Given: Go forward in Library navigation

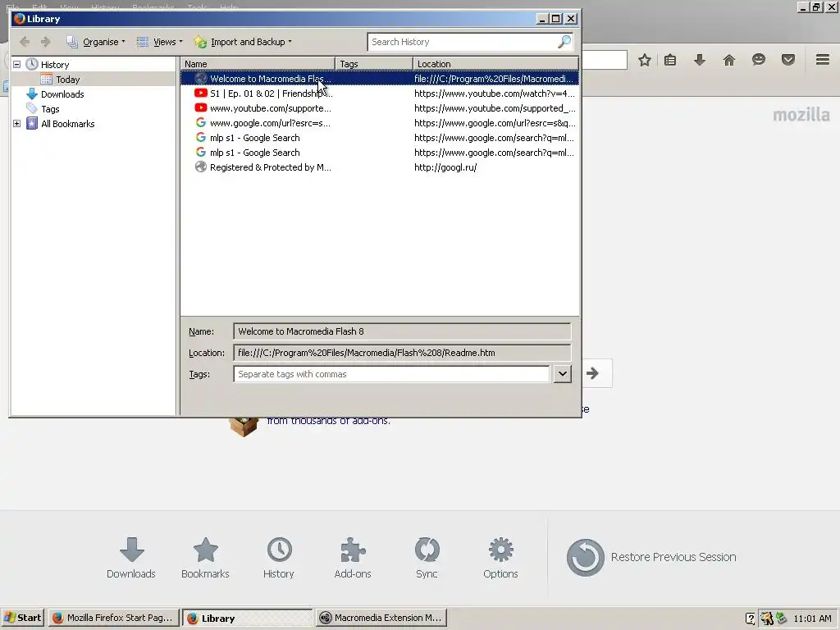Looking at the screenshot, I should 45,42.
